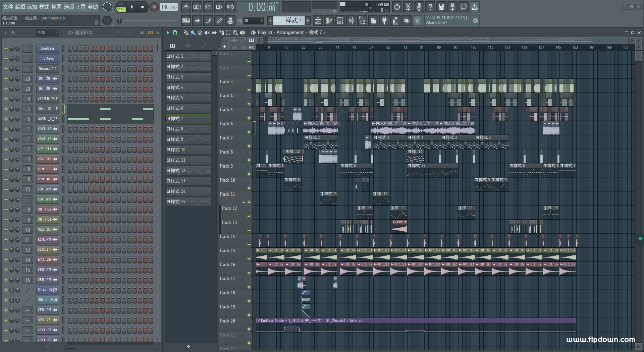Screen dimensions: 644x352
Task: Open the 添加 menu
Action: pos(32,7)
